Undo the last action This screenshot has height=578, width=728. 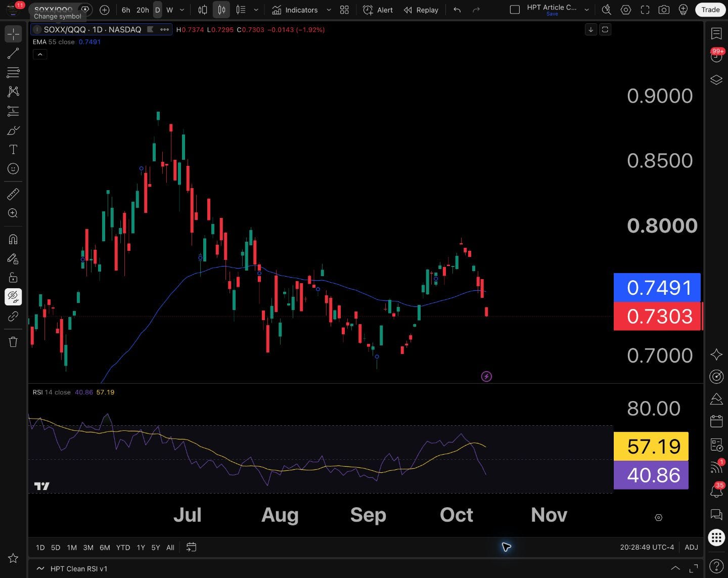pyautogui.click(x=457, y=10)
